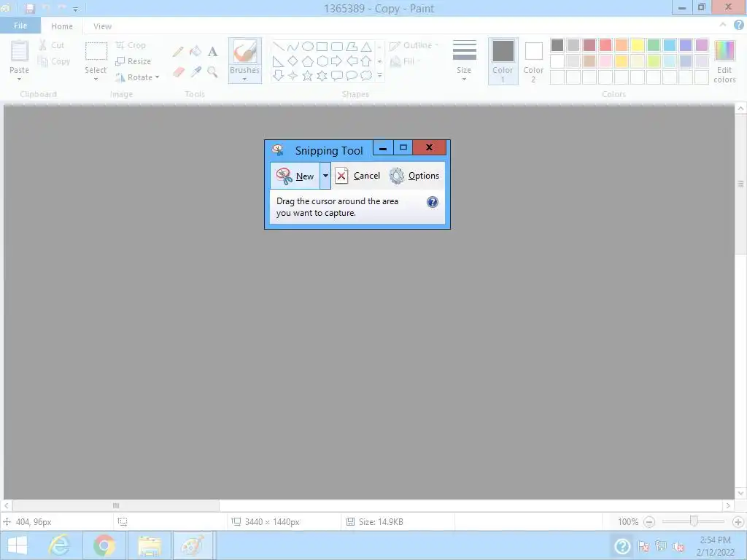This screenshot has width=747, height=560.
Task: Select Color 1 button
Action: click(x=503, y=61)
